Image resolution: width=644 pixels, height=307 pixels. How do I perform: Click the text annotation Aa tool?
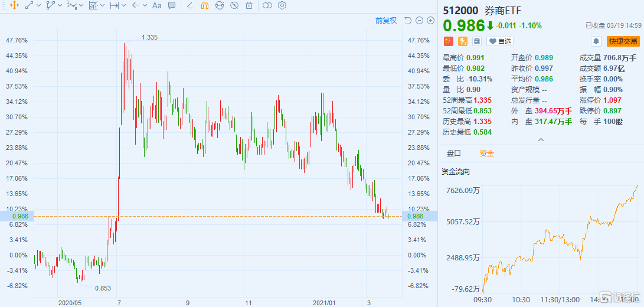(156, 6)
